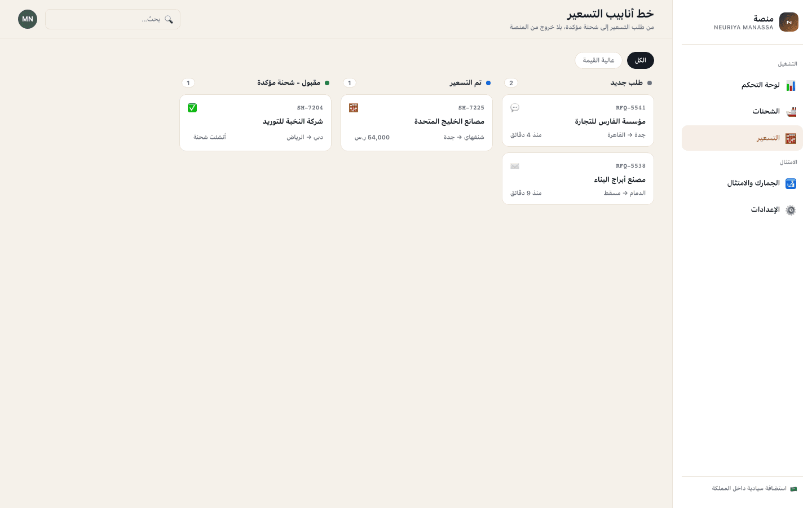The width and height of the screenshot is (812, 508).
Task: Click the route شنغهاي → جدة
Action: pos(464,137)
